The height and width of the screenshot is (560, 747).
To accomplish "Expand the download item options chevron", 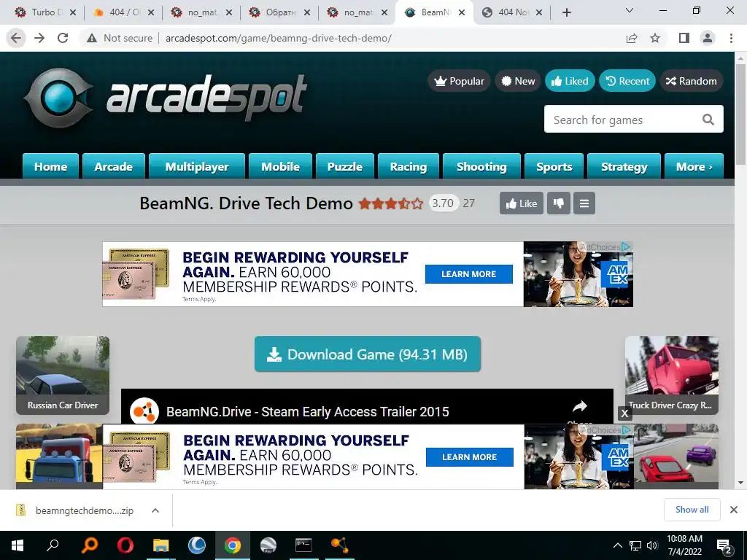I will click(155, 510).
